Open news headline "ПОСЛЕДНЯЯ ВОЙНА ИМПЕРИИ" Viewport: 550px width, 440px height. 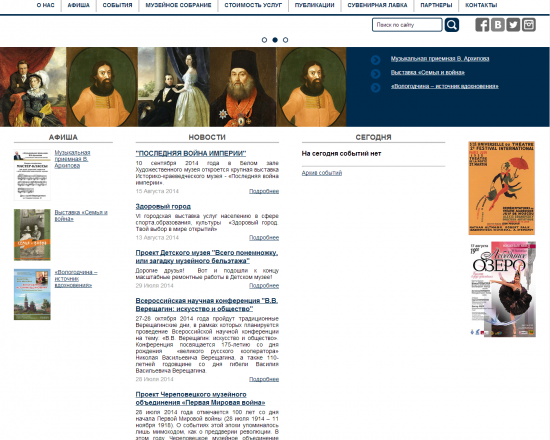click(x=191, y=153)
